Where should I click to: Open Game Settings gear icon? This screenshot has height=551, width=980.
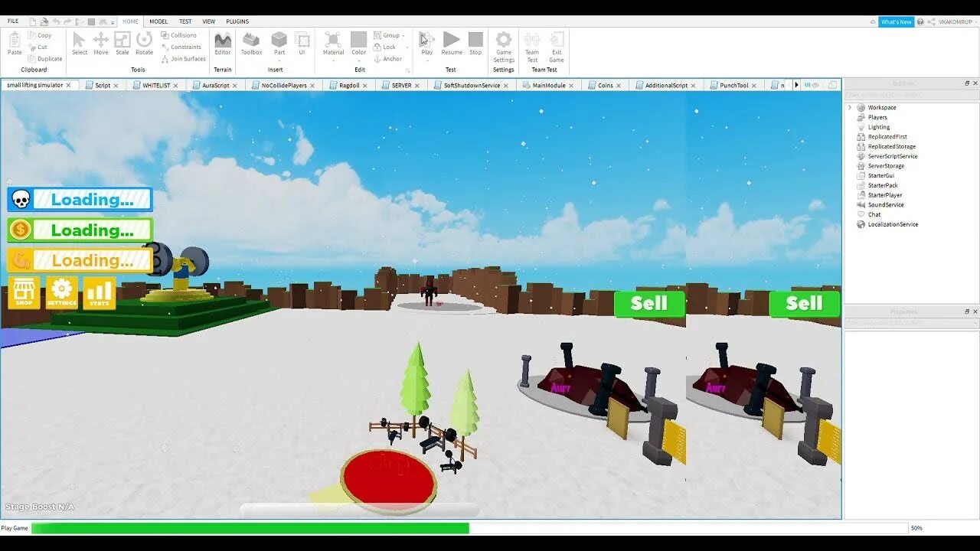coord(504,40)
